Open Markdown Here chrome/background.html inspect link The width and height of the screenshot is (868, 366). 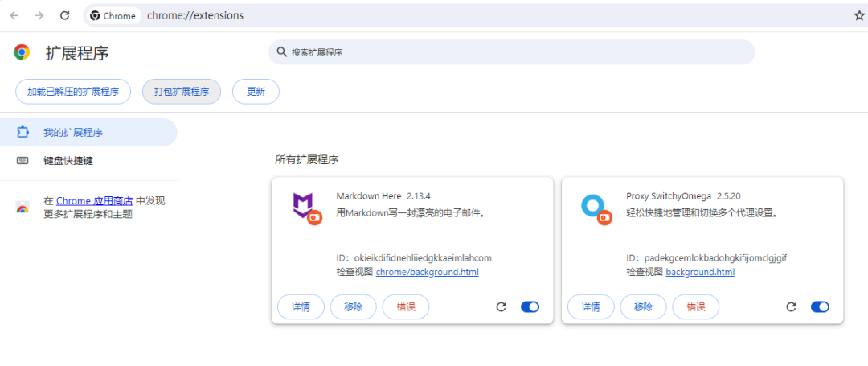click(x=427, y=272)
